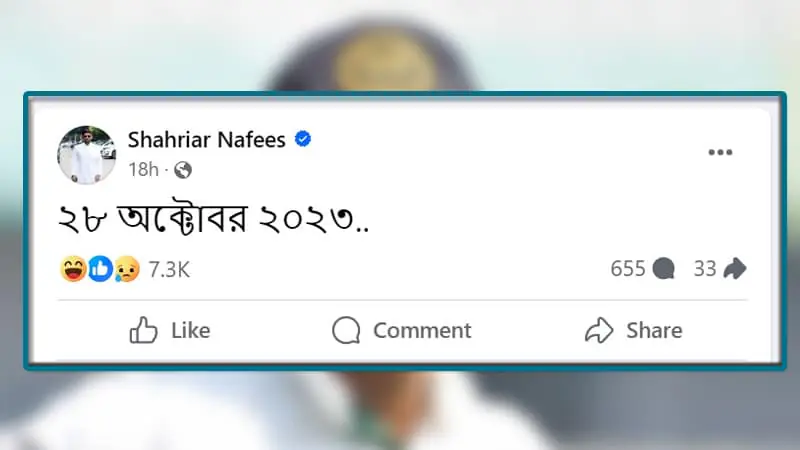Viewport: 800px width, 450px height.
Task: Click the Haha laughing reaction emoji
Action: 73,268
